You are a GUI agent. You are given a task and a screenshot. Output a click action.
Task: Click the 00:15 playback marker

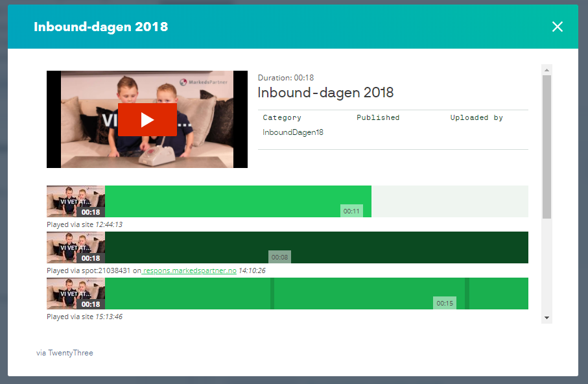point(445,304)
